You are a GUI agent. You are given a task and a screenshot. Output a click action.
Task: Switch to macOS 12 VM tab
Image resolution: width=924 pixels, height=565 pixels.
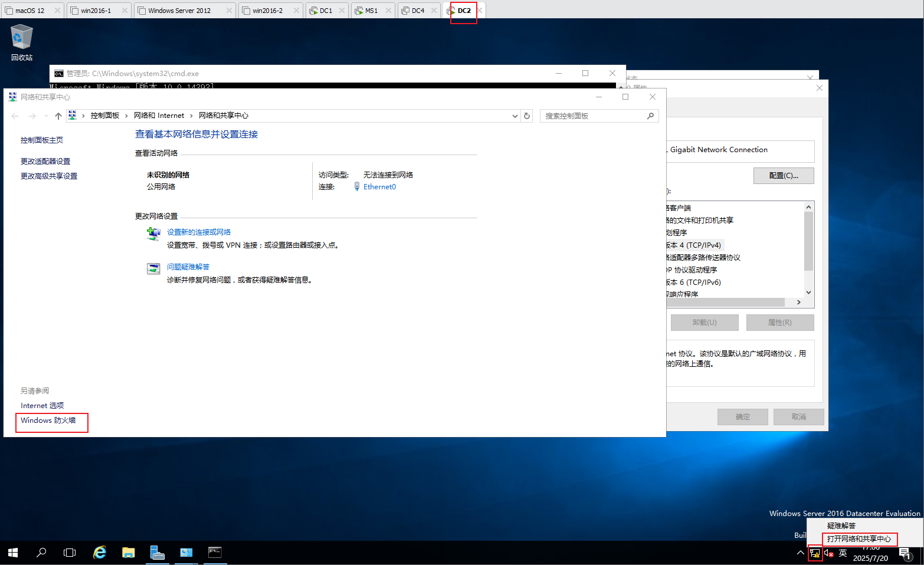[32, 11]
